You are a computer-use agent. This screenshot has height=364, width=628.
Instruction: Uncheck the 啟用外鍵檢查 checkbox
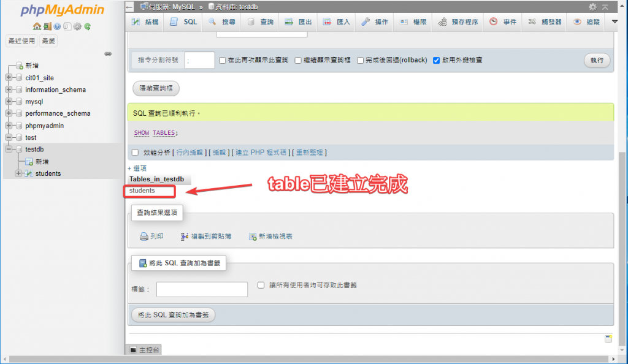point(437,60)
